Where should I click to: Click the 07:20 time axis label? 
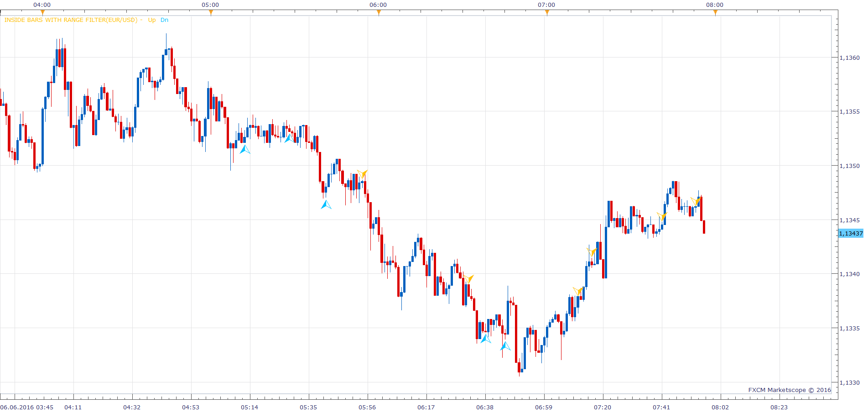[x=603, y=407]
